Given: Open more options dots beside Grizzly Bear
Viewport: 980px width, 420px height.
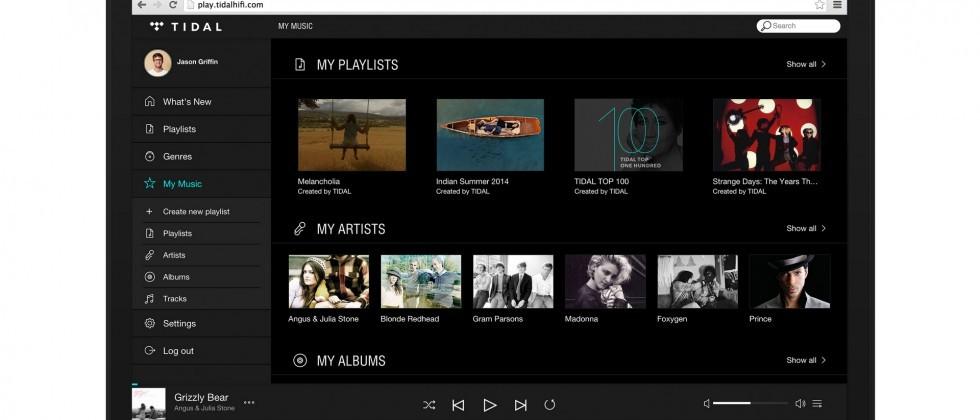Looking at the screenshot, I should pos(249,402).
